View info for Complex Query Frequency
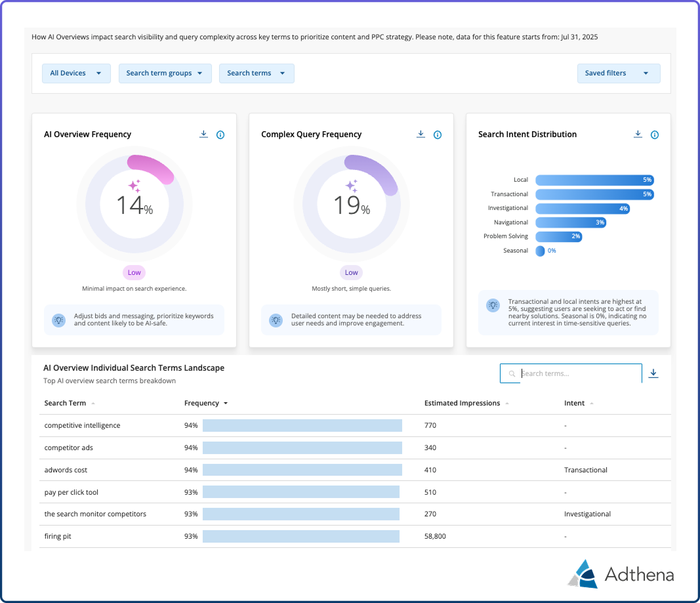Screen dimensions: 700x603 (438, 135)
